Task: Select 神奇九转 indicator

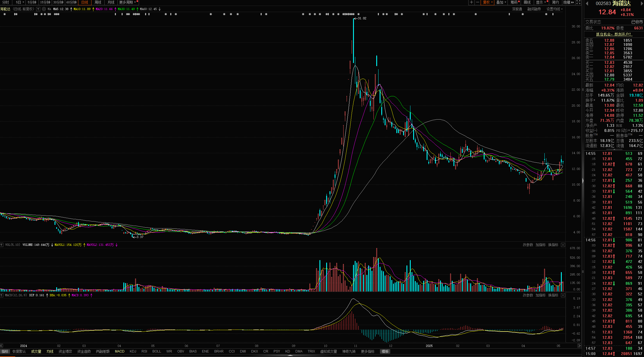Action: tap(349, 351)
